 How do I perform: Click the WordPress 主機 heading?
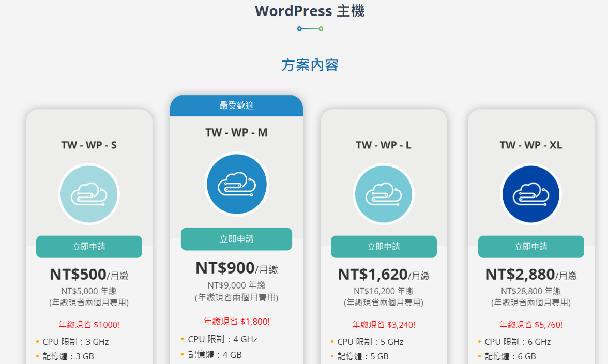[x=309, y=11]
